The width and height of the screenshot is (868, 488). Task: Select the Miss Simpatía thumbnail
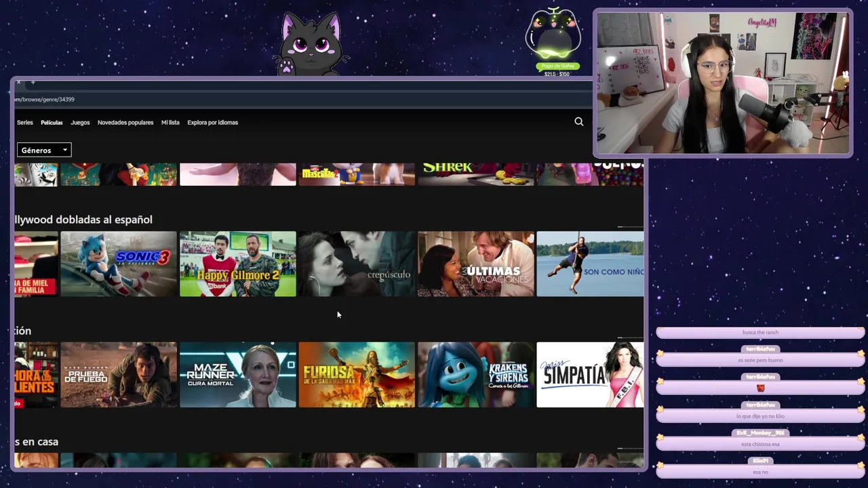pyautogui.click(x=590, y=375)
